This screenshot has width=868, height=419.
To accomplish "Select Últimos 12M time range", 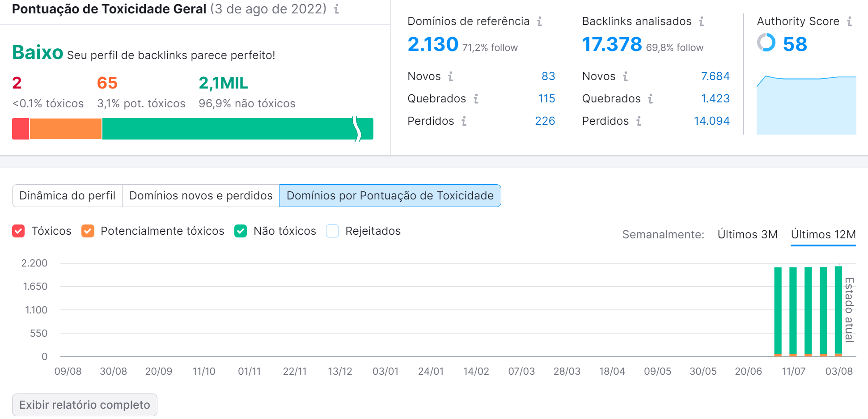I will [823, 234].
